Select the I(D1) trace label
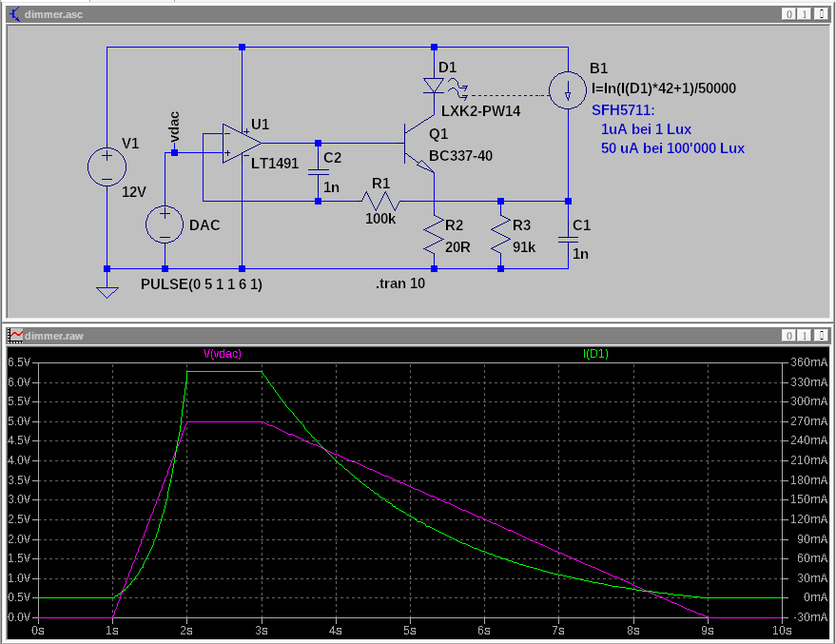 coord(595,354)
